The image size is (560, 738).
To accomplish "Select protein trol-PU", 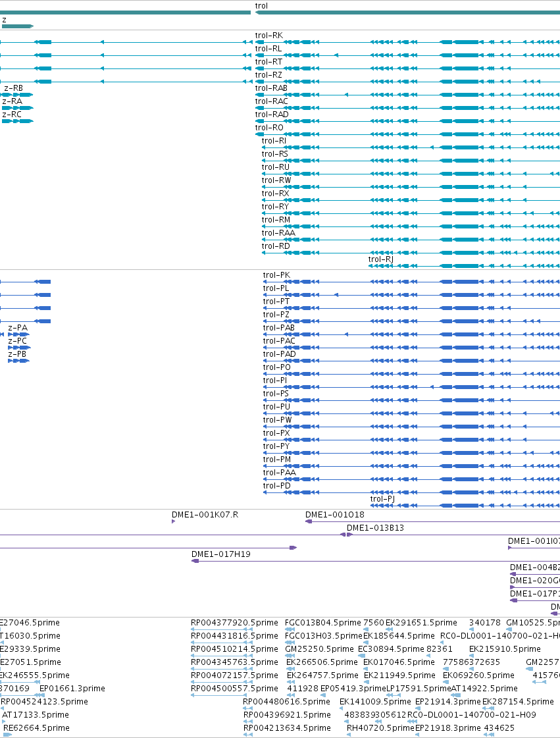I will pyautogui.click(x=276, y=407).
